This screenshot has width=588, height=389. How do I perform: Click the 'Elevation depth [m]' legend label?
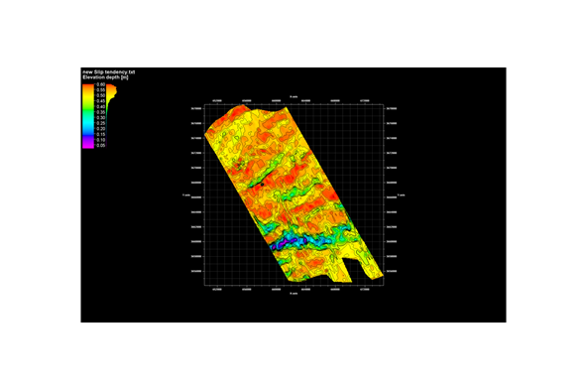(105, 77)
